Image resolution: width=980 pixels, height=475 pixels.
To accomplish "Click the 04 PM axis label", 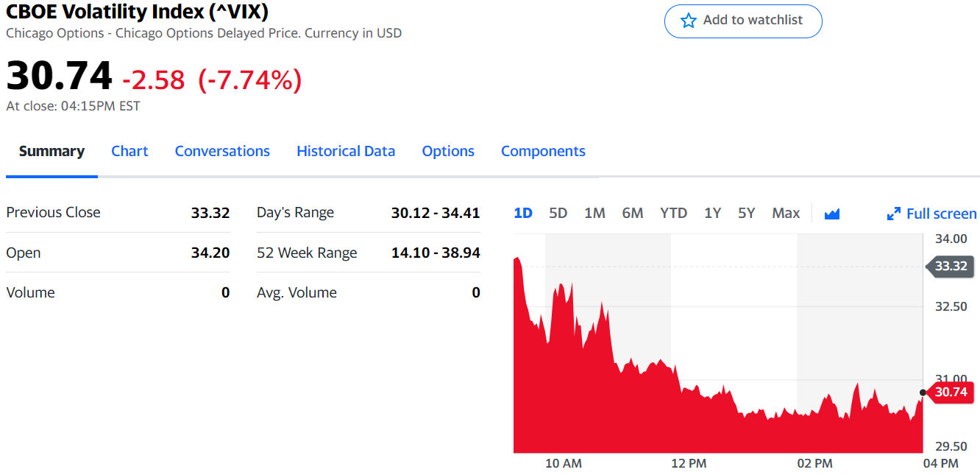I will pos(940,463).
